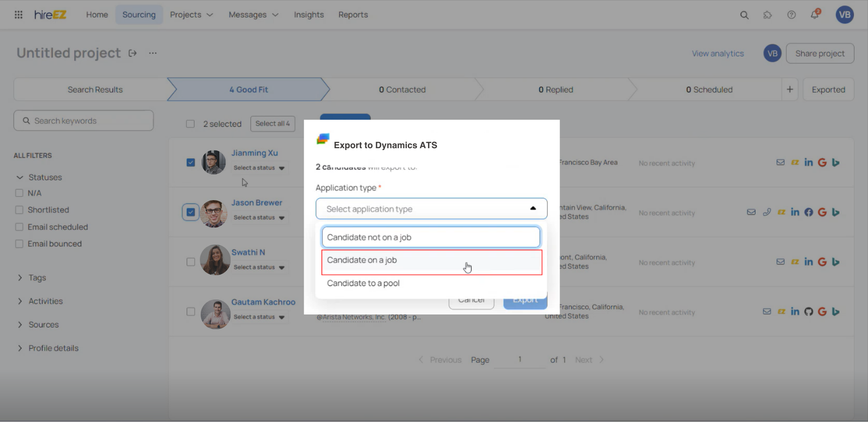Viewport: 868px width, 422px height.
Task: Uncheck Jason Brewer's checkbox
Action: point(191,212)
